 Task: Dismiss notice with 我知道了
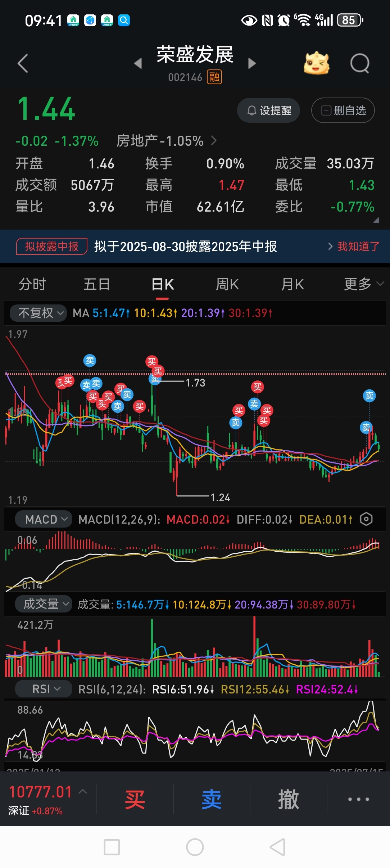point(358,247)
